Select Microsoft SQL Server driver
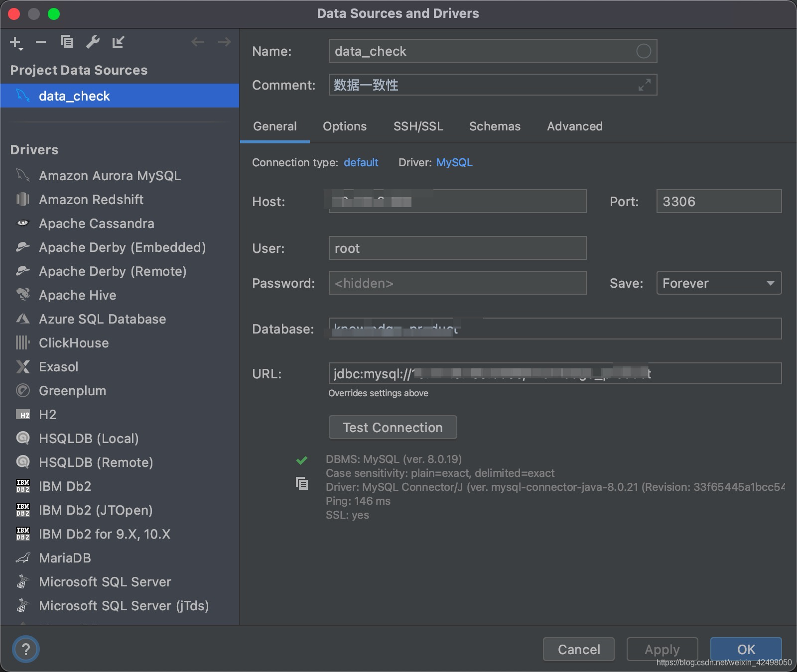Viewport: 797px width, 672px height. [x=120, y=582]
